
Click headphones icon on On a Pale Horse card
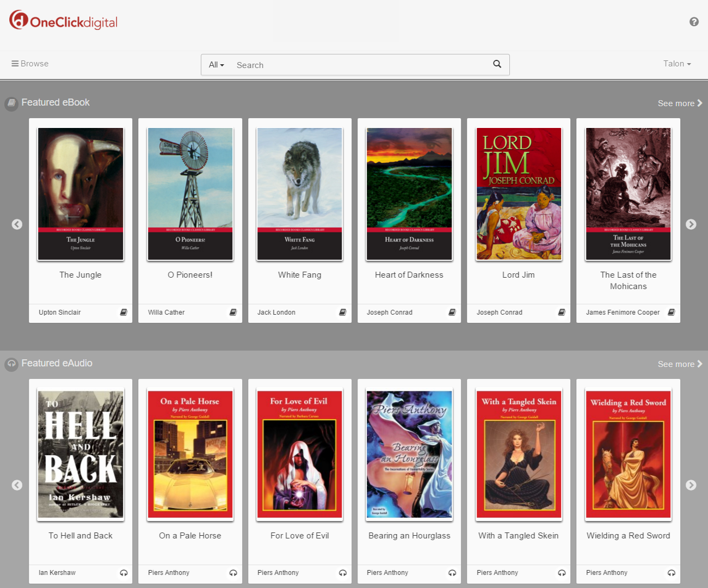[x=233, y=573]
